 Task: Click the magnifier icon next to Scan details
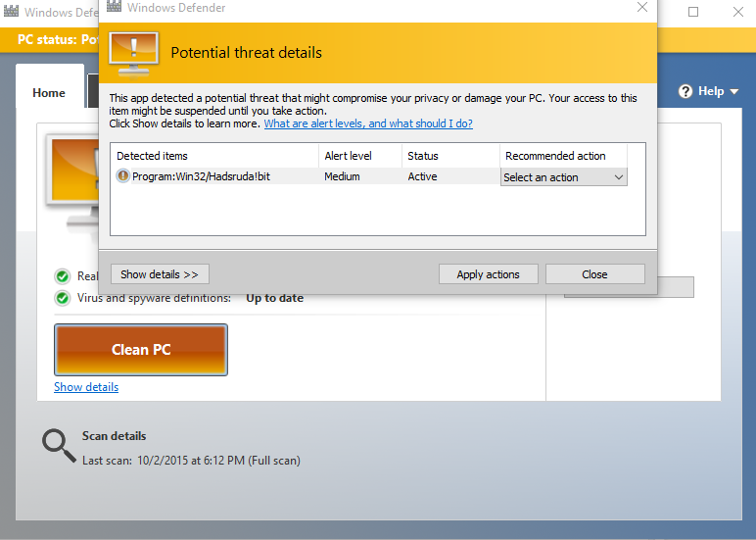[x=59, y=446]
